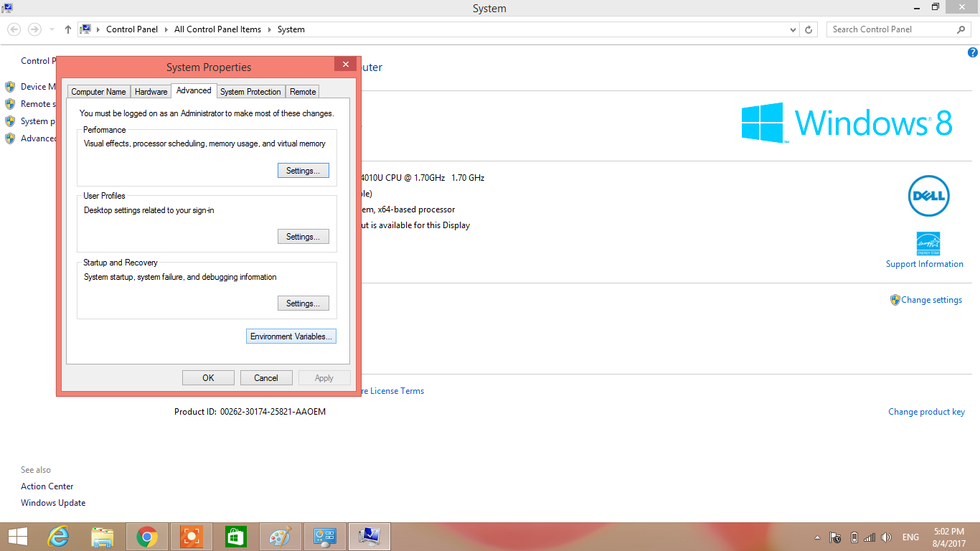This screenshot has width=980, height=551.
Task: Open the blue Help question icon
Action: [x=973, y=52]
